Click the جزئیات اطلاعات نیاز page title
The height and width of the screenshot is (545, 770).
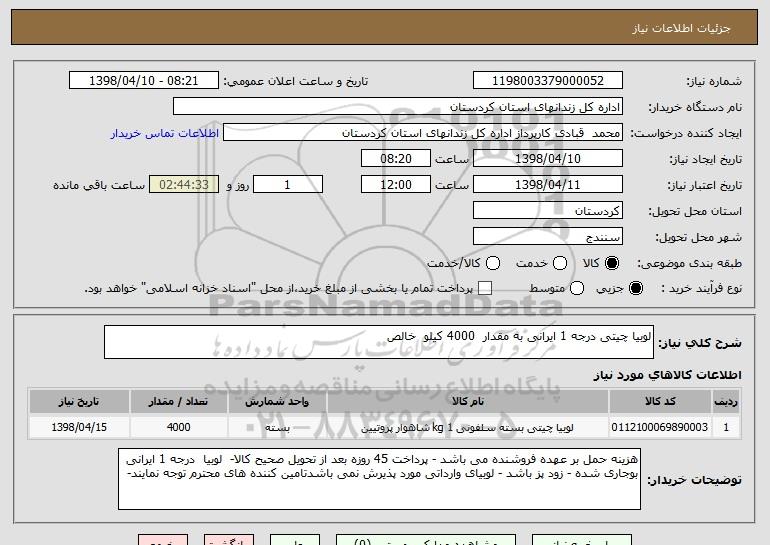[x=681, y=28]
